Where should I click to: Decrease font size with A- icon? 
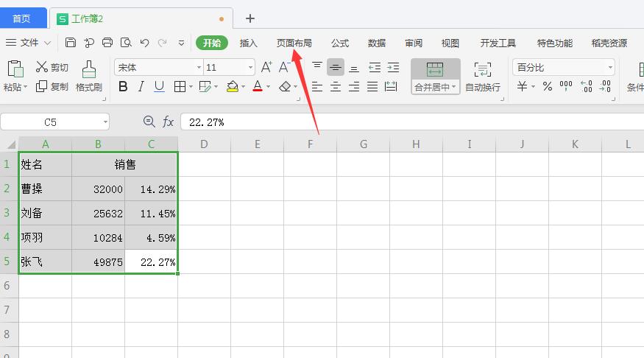click(284, 67)
